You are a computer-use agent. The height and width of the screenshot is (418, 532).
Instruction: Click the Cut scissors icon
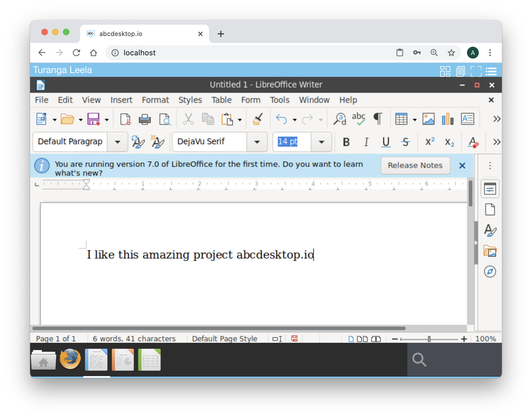(x=188, y=119)
